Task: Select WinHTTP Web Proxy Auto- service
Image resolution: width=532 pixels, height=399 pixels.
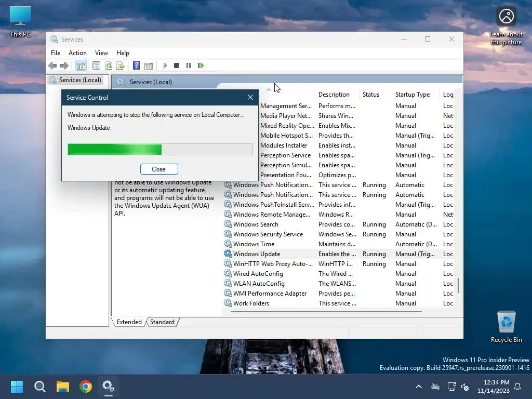Action: pos(338,263)
